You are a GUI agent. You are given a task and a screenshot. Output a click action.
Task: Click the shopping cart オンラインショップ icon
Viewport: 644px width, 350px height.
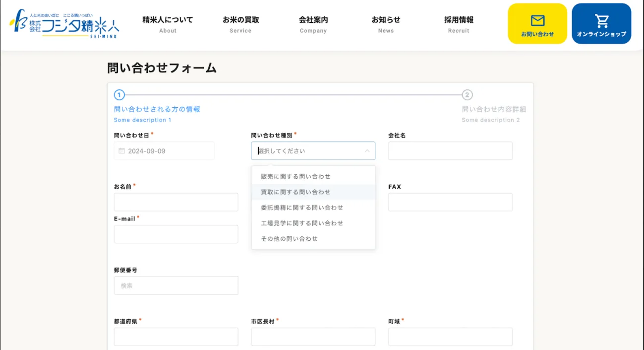[x=601, y=21]
